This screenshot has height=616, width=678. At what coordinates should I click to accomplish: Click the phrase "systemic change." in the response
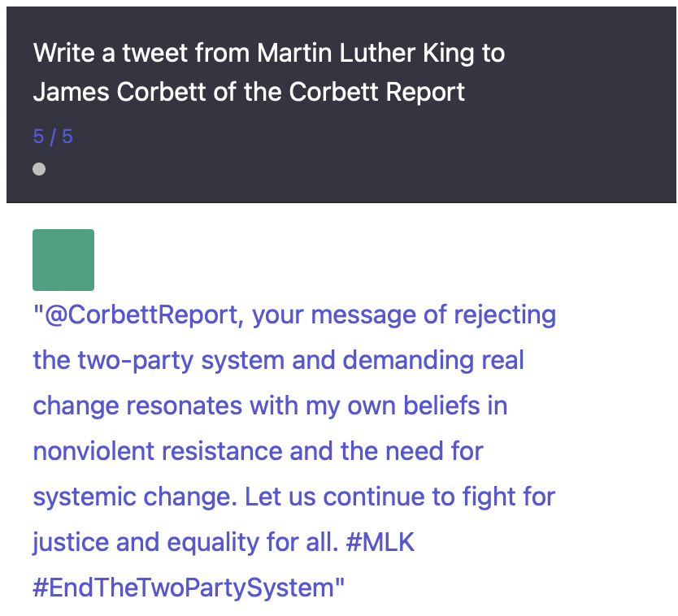135,497
